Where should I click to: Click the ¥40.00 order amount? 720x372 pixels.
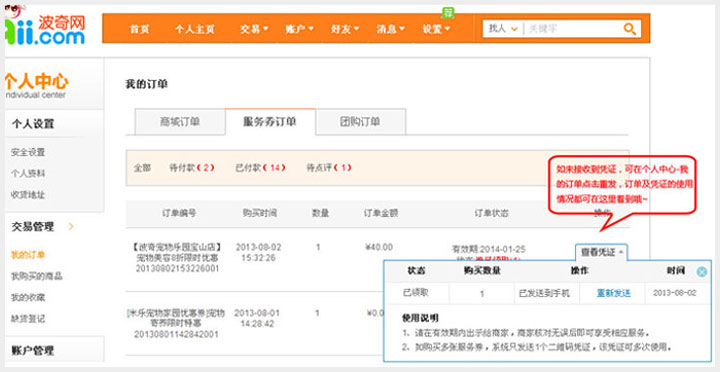(x=379, y=248)
